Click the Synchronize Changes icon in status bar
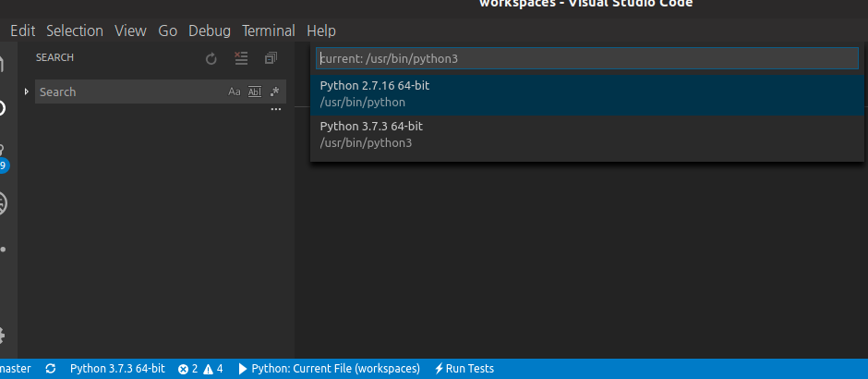Image resolution: width=868 pixels, height=379 pixels. pyautogui.click(x=50, y=369)
